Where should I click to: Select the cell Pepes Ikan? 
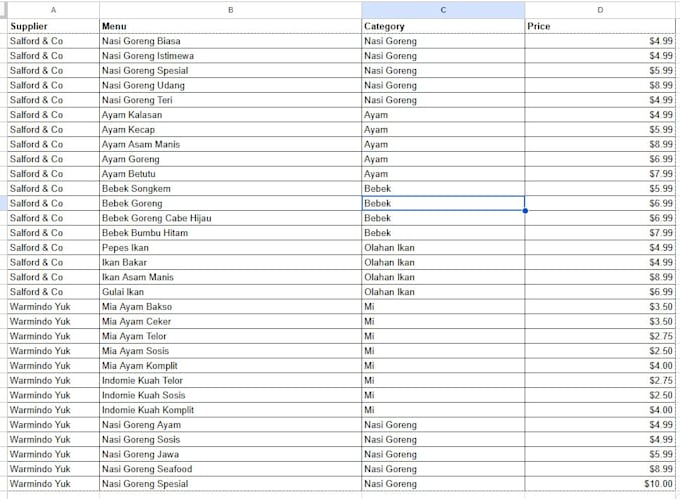click(x=230, y=248)
